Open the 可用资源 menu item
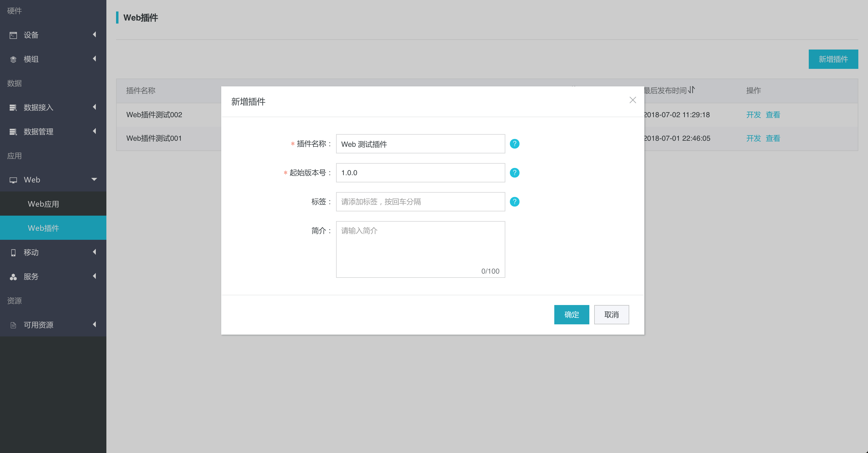Viewport: 868px width, 453px height. 53,325
